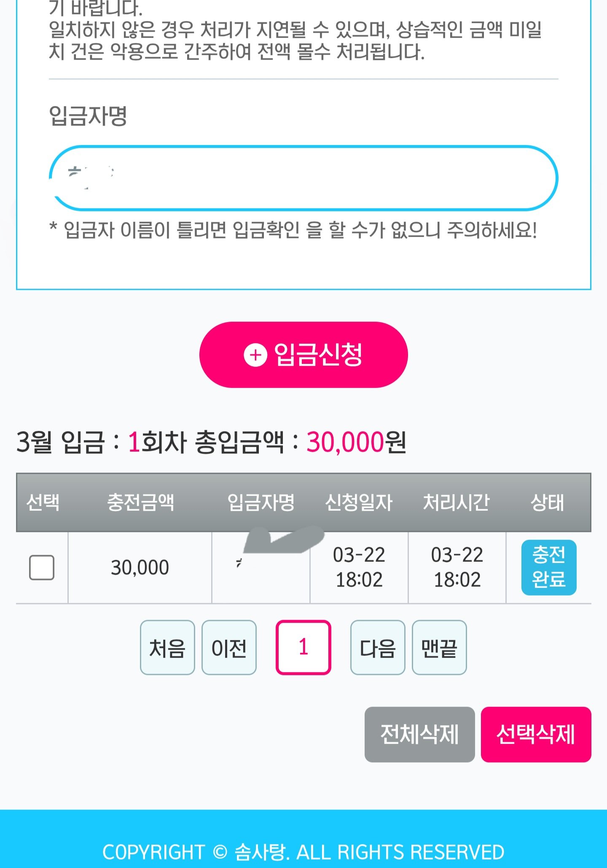The height and width of the screenshot is (868, 607).
Task: Click the pink 선택삭제 button
Action: point(536,734)
